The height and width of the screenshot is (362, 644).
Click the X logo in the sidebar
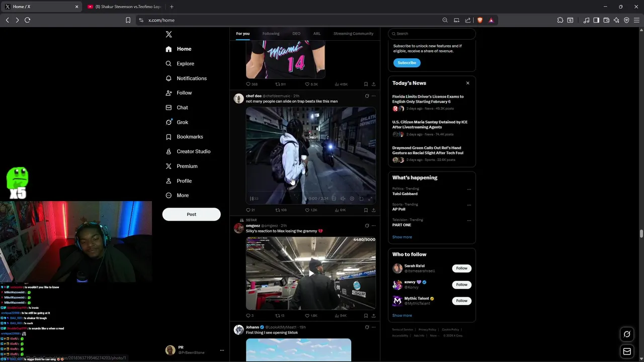[169, 34]
